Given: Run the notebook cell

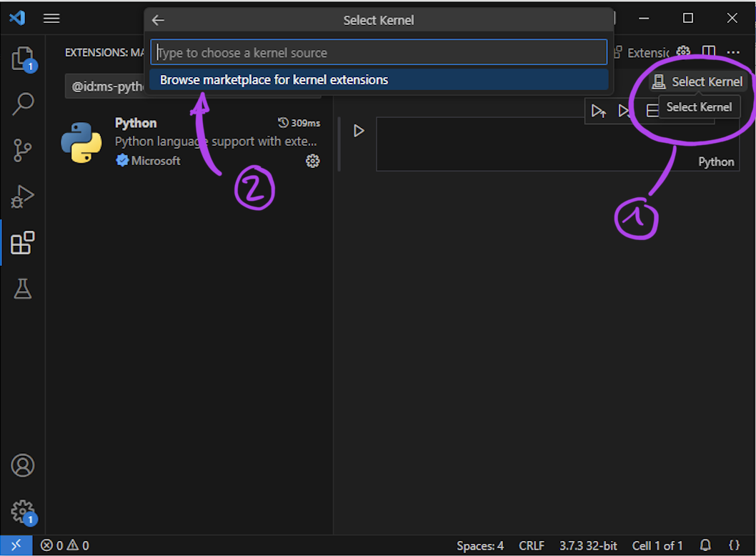Looking at the screenshot, I should [359, 131].
